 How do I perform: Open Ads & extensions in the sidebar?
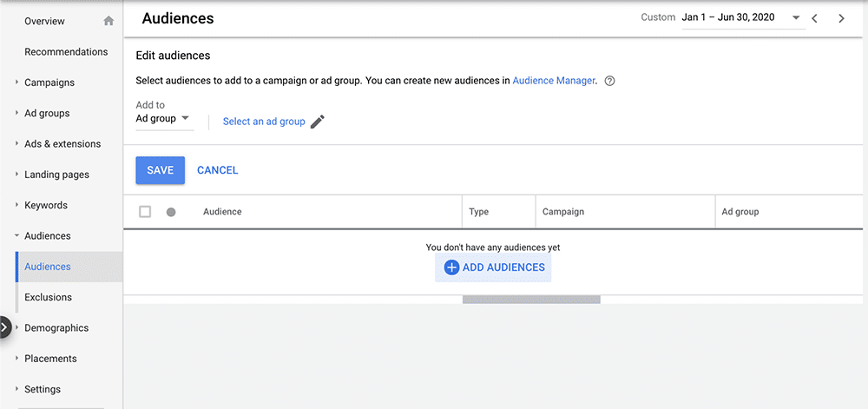[62, 144]
